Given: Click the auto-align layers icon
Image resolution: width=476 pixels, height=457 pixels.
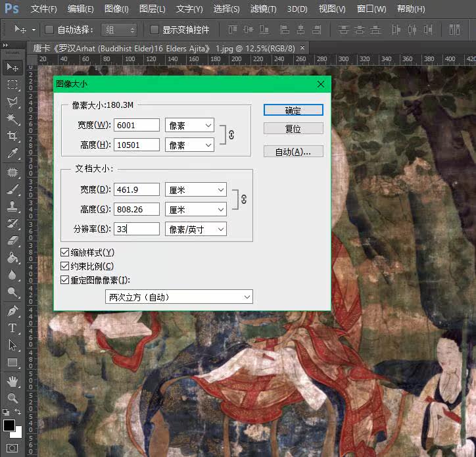Looking at the screenshot, I should tap(454, 30).
